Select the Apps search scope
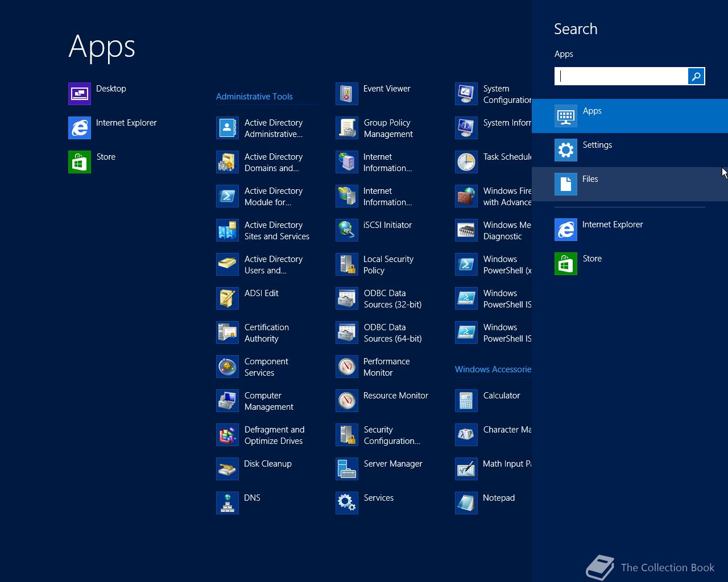728x582 pixels. (x=630, y=116)
